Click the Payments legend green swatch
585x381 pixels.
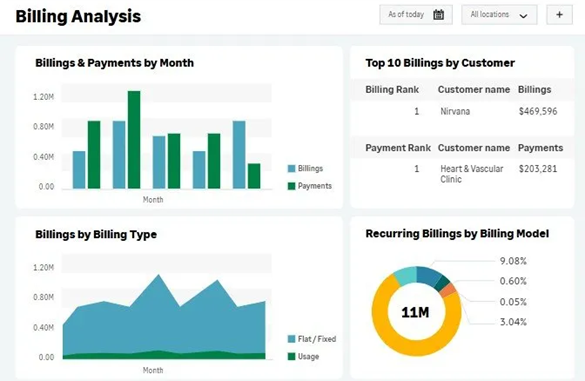coord(291,186)
